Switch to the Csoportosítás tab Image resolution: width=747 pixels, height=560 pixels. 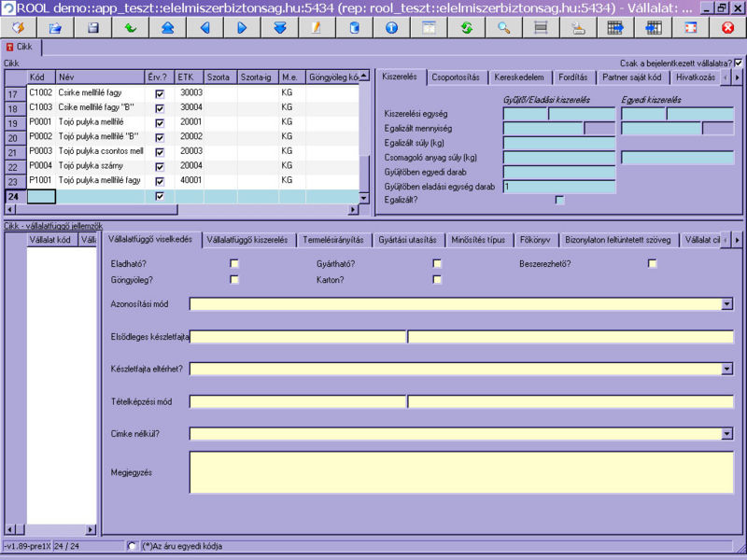[456, 77]
